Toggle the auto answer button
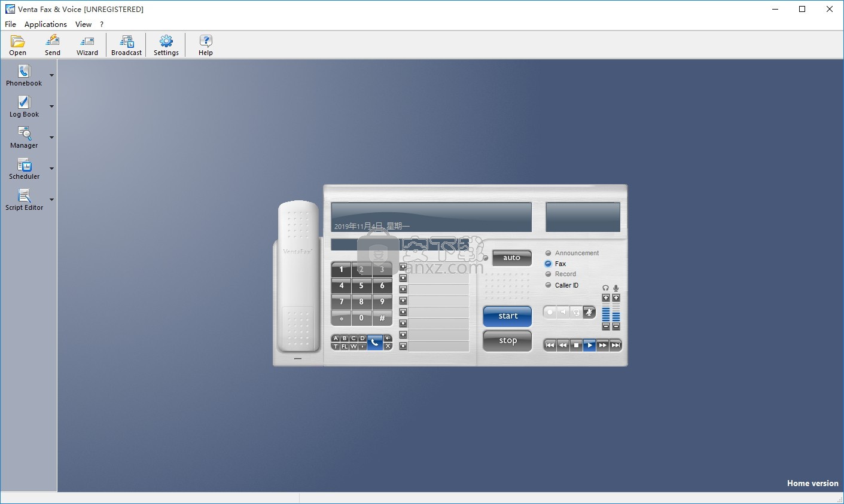 [511, 258]
